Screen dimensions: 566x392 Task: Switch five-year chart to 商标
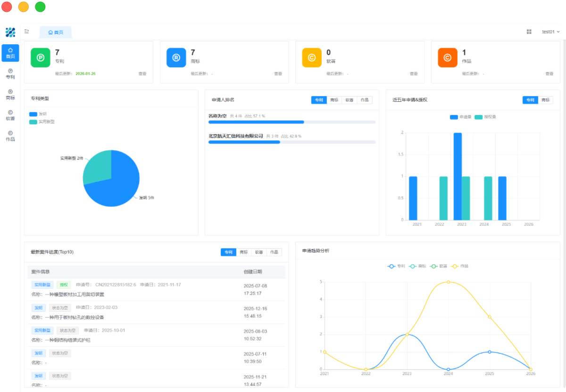545,100
